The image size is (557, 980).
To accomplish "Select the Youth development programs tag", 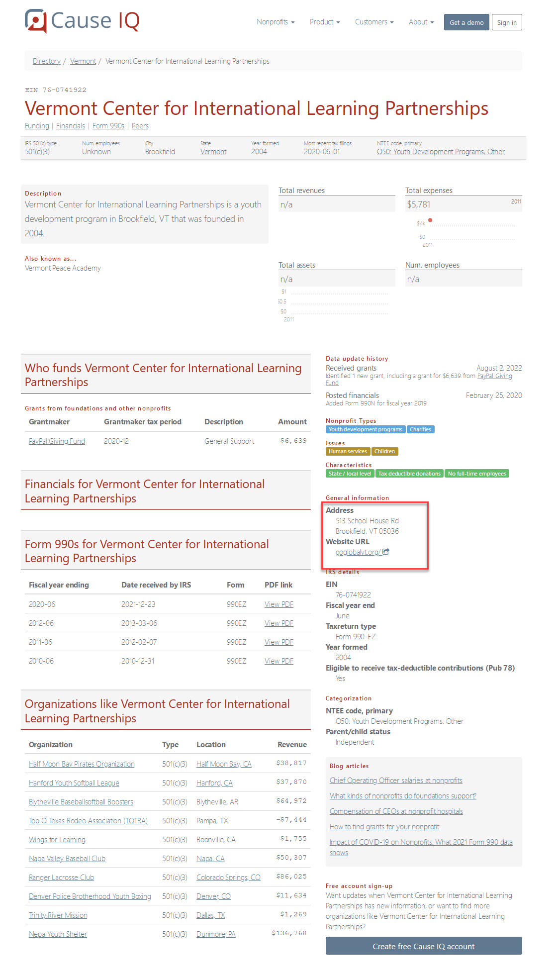I will 366,429.
